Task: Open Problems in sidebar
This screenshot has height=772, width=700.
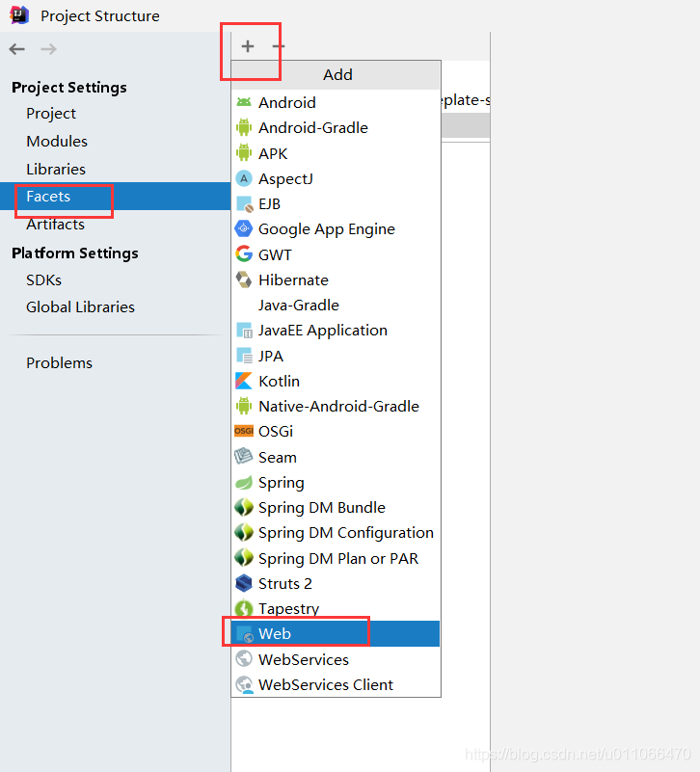Action: click(59, 362)
